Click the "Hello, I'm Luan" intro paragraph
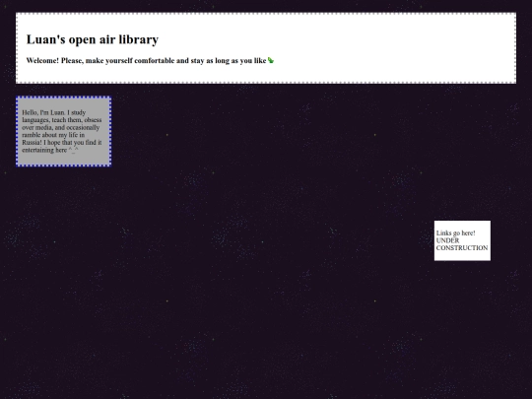532x399 pixels. click(x=62, y=131)
